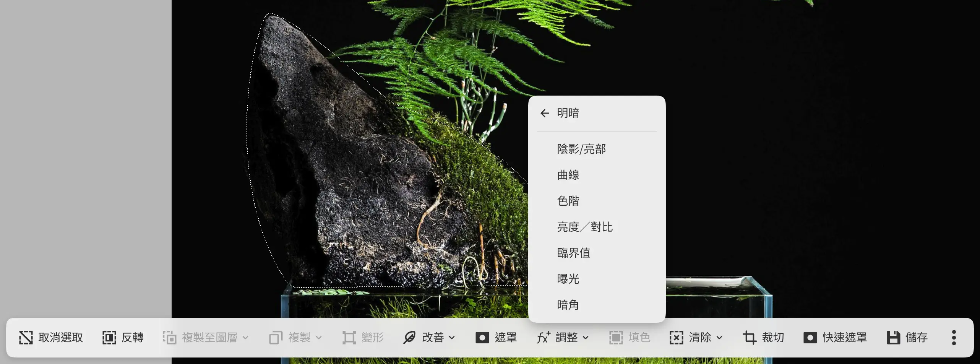This screenshot has height=364, width=980.
Task: Click the 儲存 floppy disk icon
Action: tap(893, 338)
